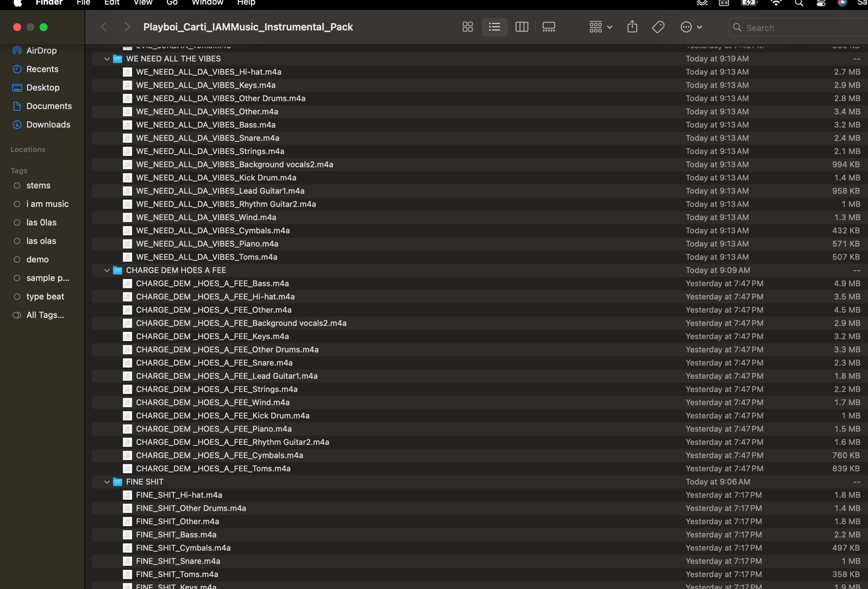Select the WE NEED ALL THE VIBES folder icon
The height and width of the screenshot is (589, 868).
point(117,58)
